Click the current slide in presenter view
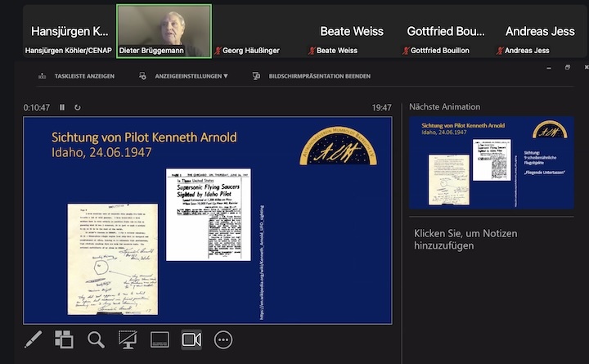 click(x=207, y=219)
